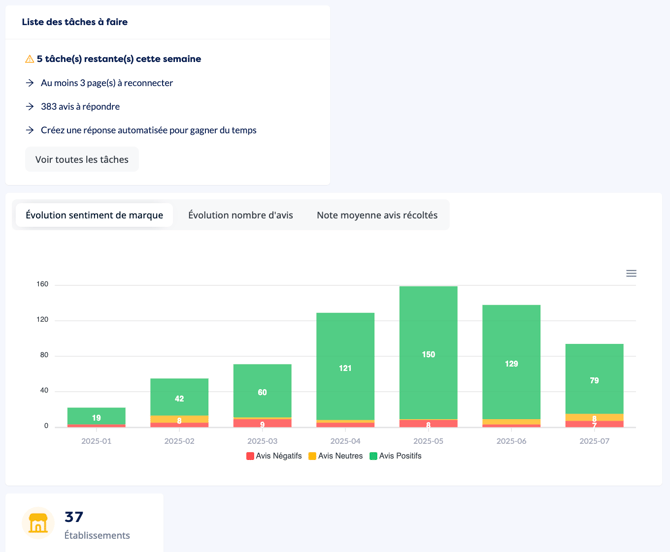The width and height of the screenshot is (670, 552).
Task: Select the 'Évolution sentiment de marque' tab
Action: click(94, 215)
